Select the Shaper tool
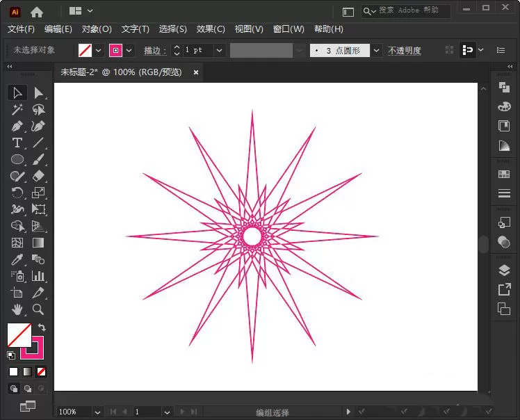 (x=17, y=176)
